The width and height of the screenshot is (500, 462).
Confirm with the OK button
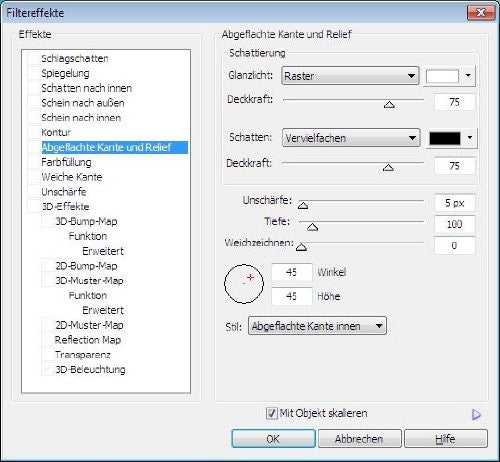tap(273, 439)
